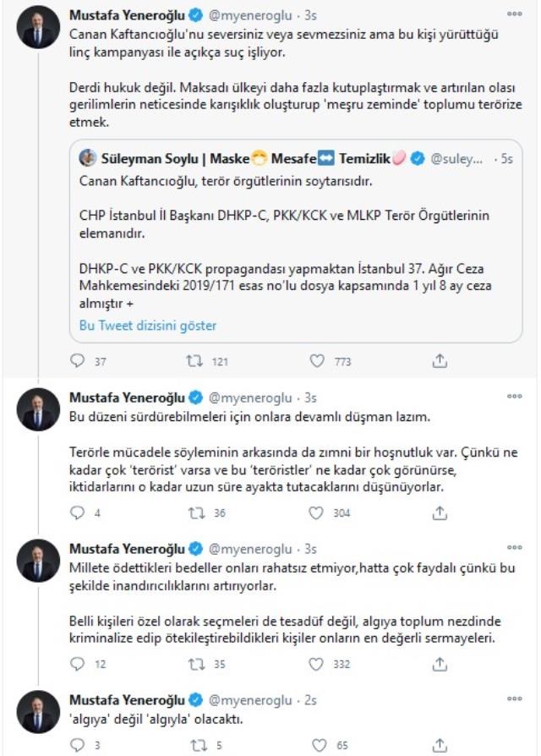Screen dimensions: 541x756
Task: Open more options on 'Bu düzeni' tweet
Action: click(x=514, y=396)
